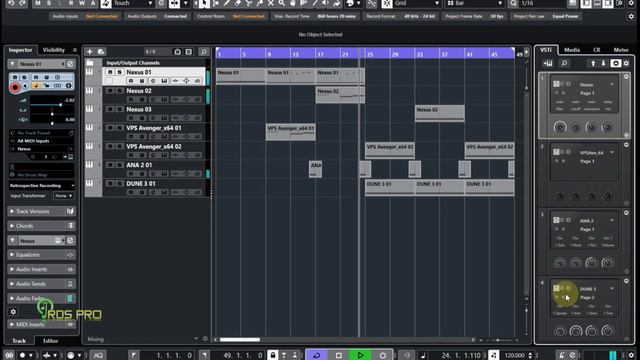The image size is (640, 360).
Task: Open the Input Transformer None dropdown
Action: (63, 196)
